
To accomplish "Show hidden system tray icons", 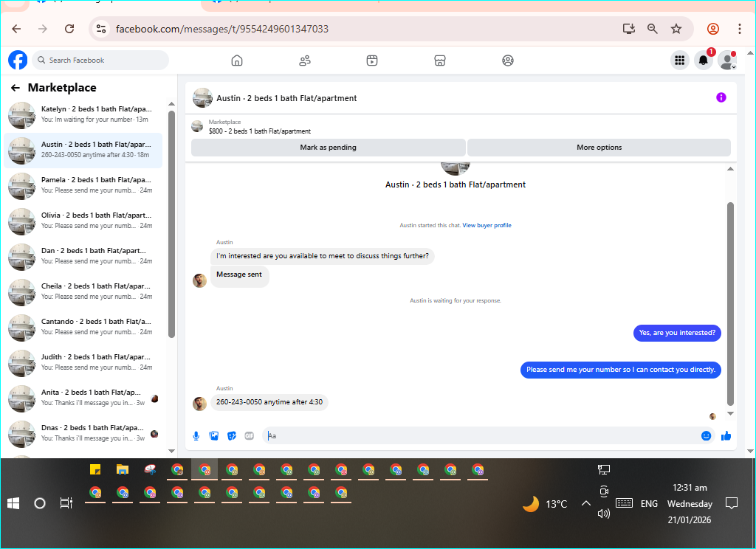I will pyautogui.click(x=585, y=504).
